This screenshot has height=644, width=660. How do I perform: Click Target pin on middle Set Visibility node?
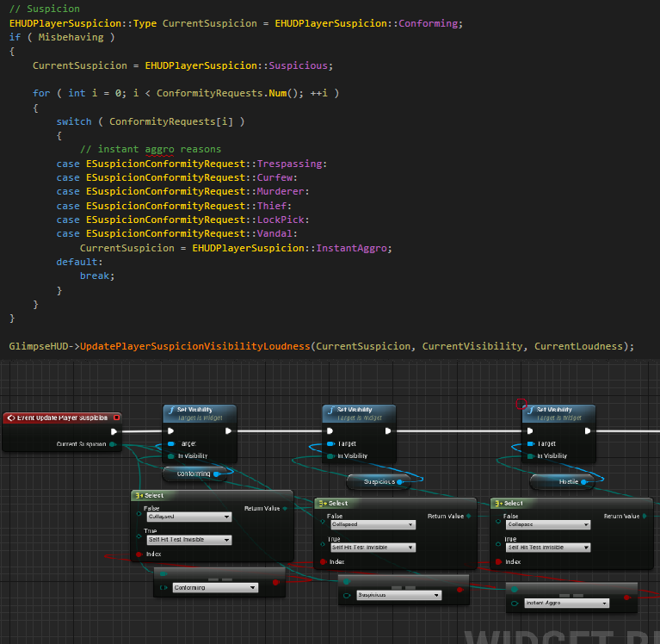click(330, 443)
